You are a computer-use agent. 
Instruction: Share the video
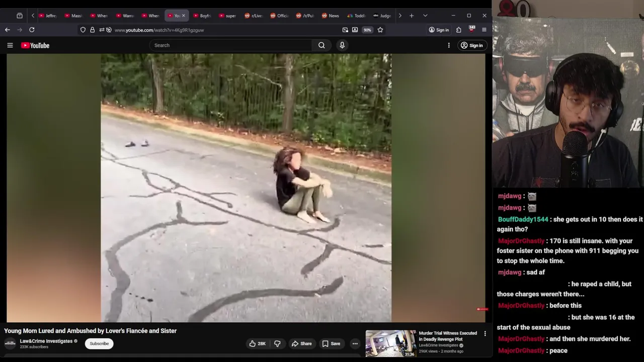pos(301,343)
